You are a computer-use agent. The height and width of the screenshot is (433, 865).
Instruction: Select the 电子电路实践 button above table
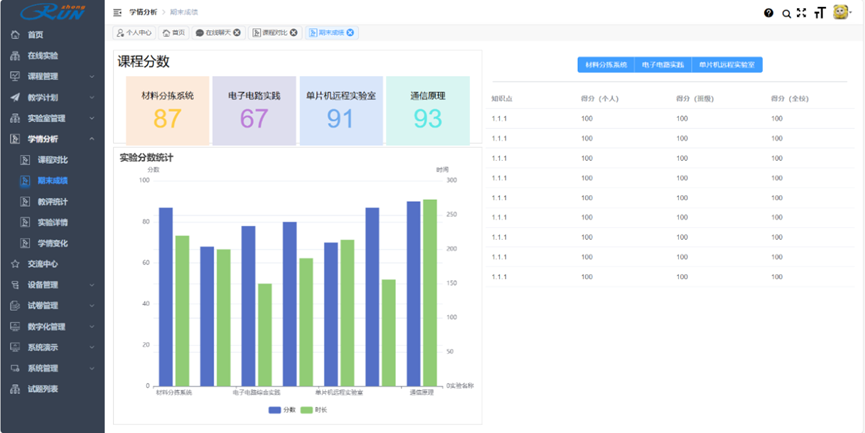[664, 65]
